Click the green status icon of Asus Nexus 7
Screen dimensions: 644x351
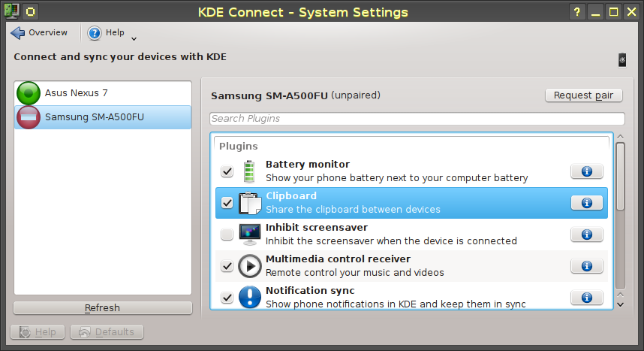tap(29, 93)
